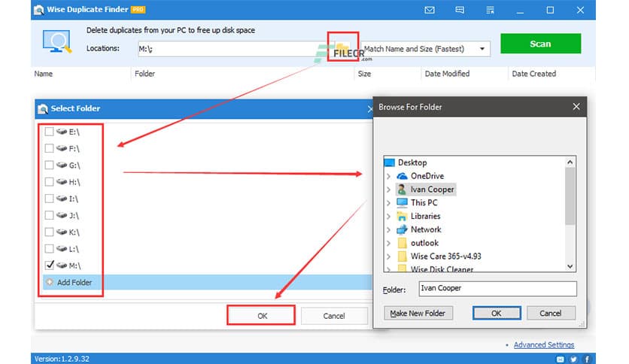
Task: Click the browse folder icon beside the Locations field
Action: (342, 48)
